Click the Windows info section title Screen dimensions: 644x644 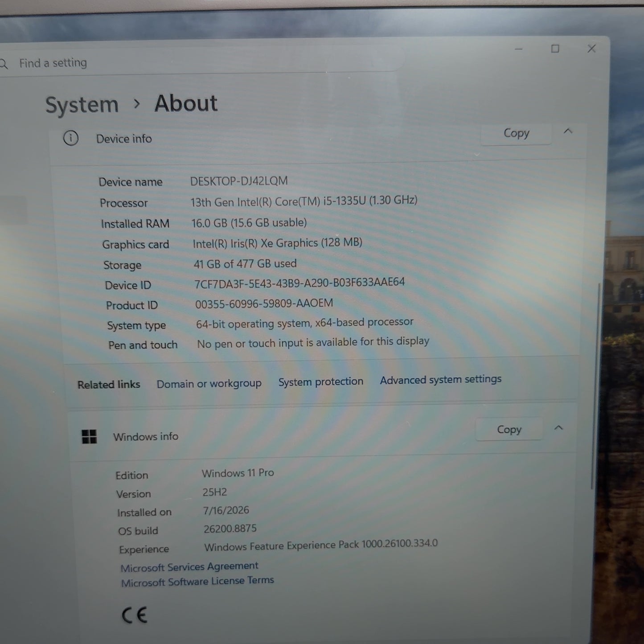click(146, 437)
